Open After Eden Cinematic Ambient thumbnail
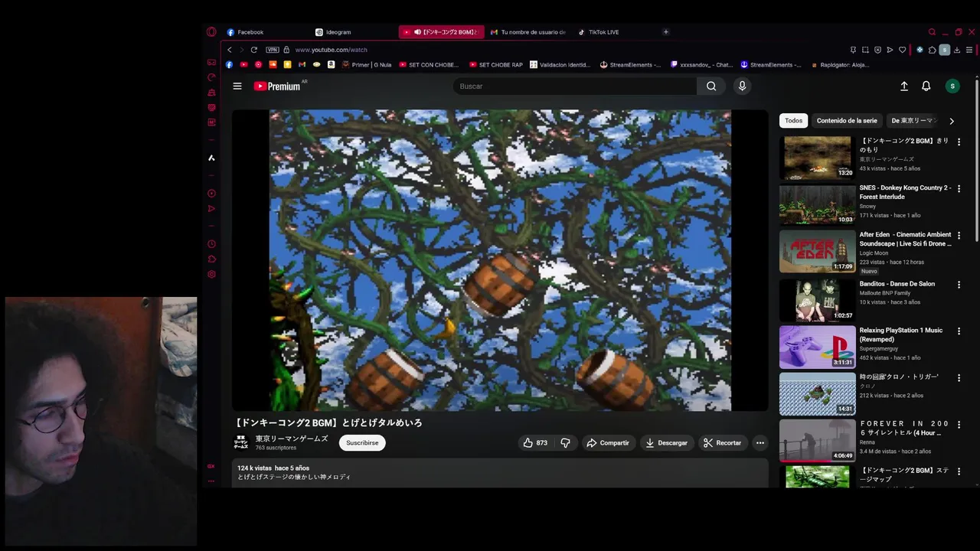980x551 pixels. coord(817,251)
